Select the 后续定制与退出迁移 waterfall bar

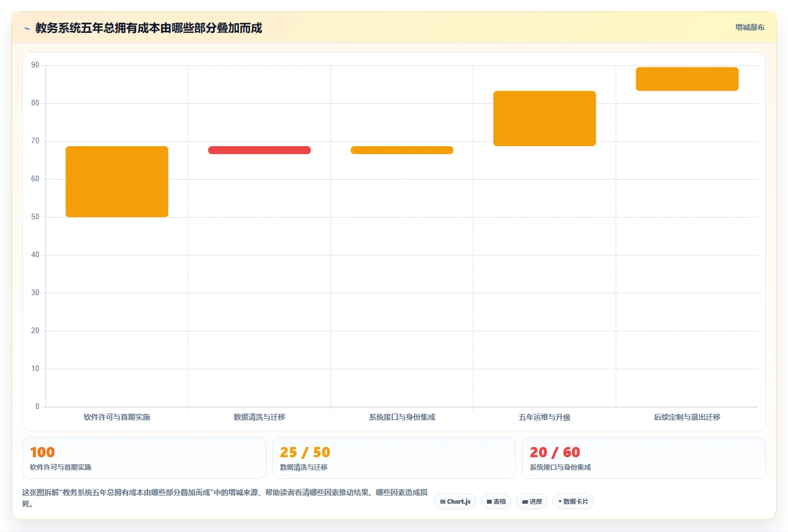pyautogui.click(x=687, y=79)
